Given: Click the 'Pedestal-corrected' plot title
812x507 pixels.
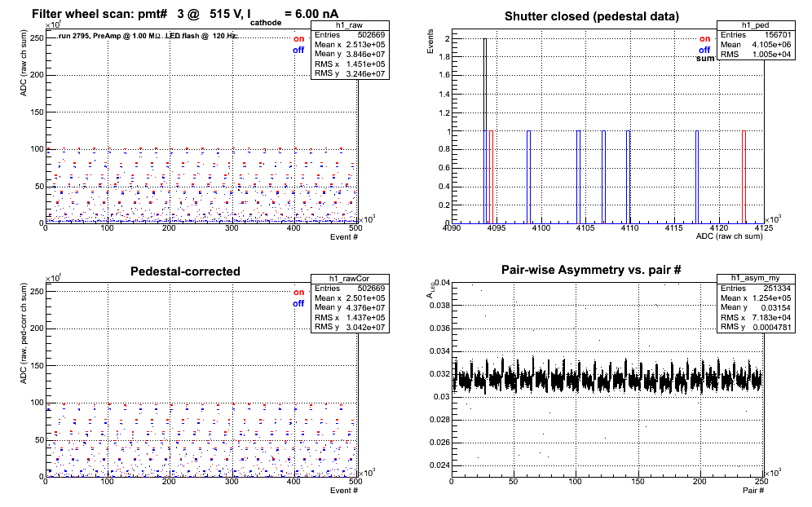Looking at the screenshot, I should coord(185,271).
